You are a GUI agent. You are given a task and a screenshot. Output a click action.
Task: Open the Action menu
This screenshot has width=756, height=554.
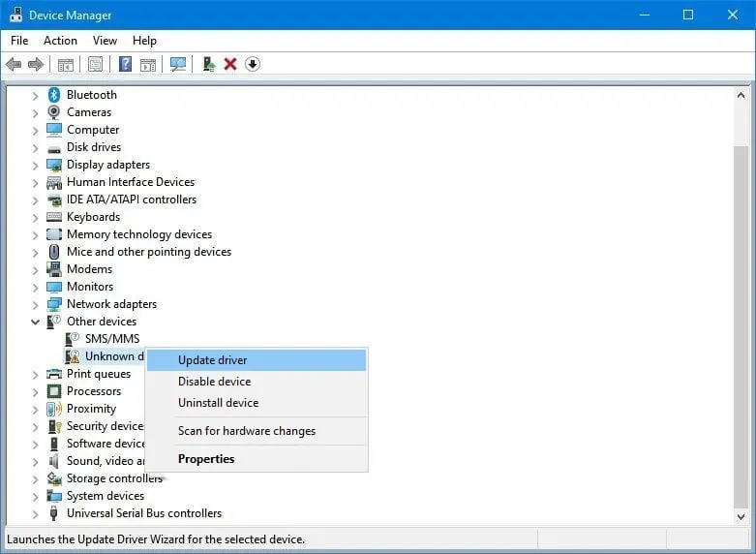click(60, 41)
